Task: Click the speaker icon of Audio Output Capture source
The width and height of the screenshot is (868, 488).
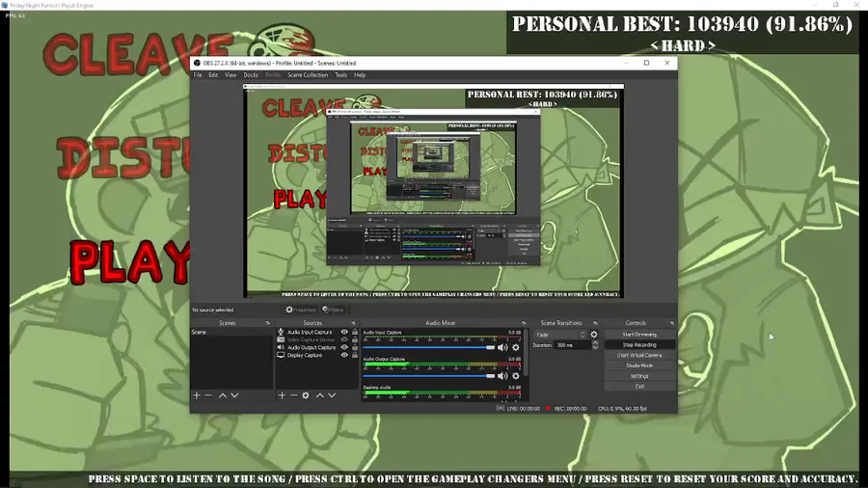Action: point(281,347)
